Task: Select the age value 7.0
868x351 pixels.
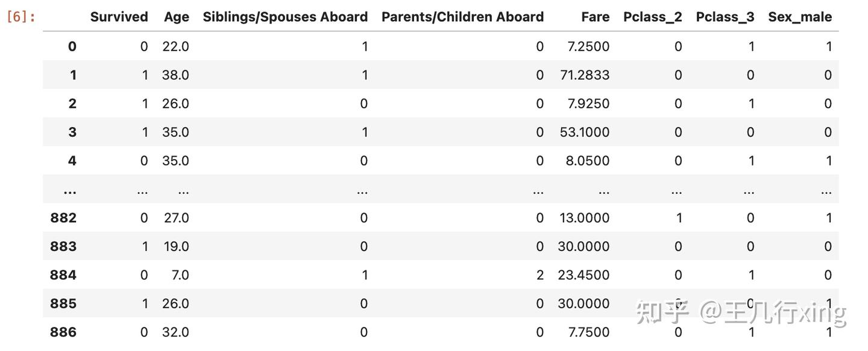Action: [180, 275]
